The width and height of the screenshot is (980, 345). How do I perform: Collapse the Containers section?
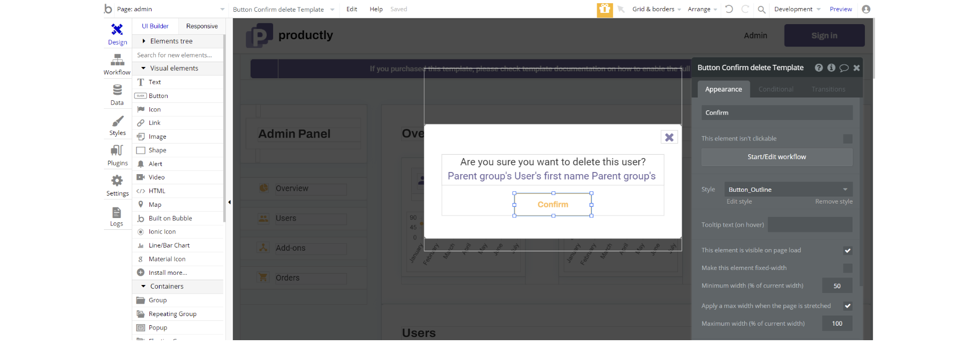coord(178,287)
